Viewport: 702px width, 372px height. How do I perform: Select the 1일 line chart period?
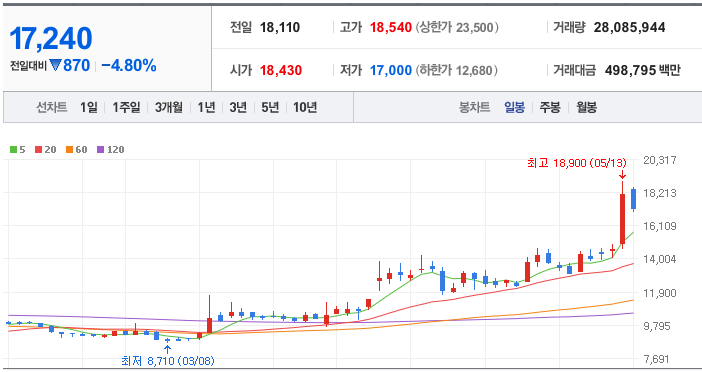pyautogui.click(x=89, y=107)
